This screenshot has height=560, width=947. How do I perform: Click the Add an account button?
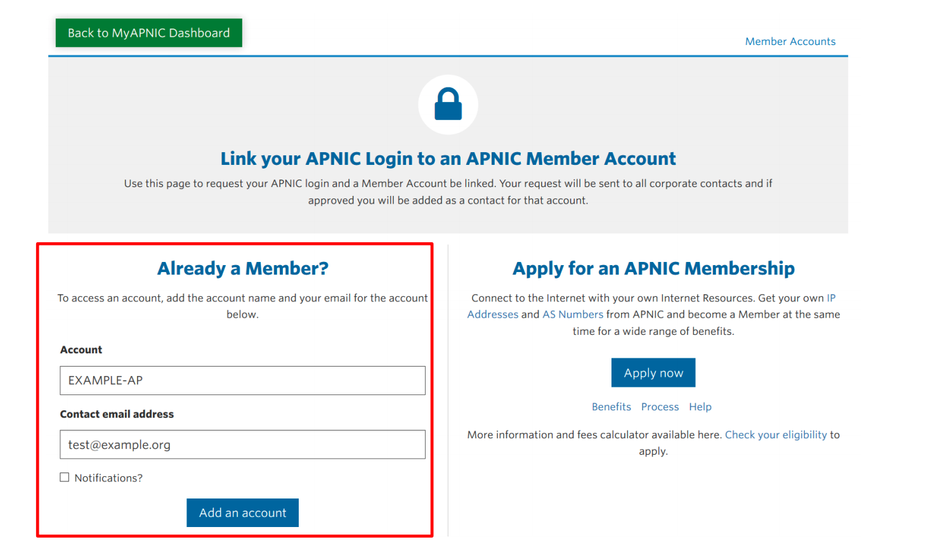pos(242,512)
